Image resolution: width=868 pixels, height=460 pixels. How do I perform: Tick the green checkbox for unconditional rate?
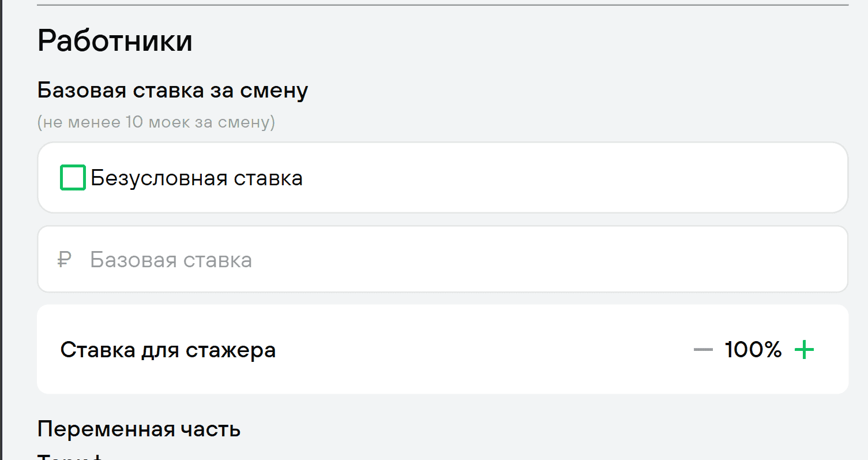pyautogui.click(x=72, y=177)
